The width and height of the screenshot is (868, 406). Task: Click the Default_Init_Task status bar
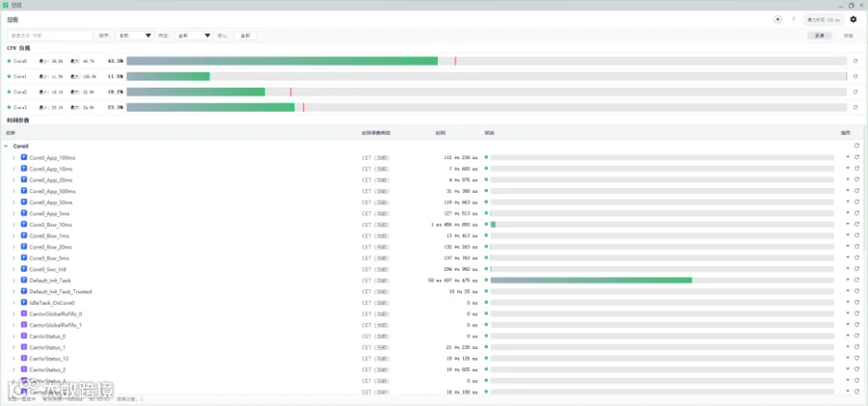coord(662,281)
